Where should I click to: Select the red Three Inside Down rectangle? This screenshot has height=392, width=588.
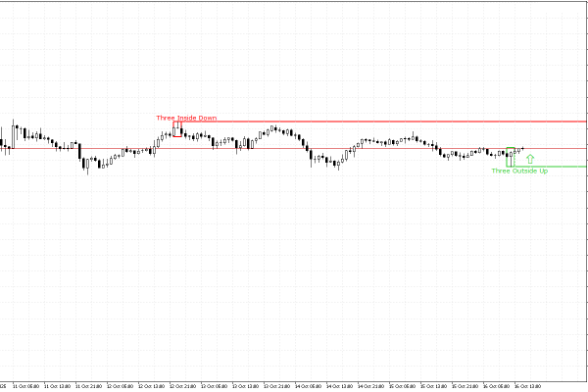point(177,128)
